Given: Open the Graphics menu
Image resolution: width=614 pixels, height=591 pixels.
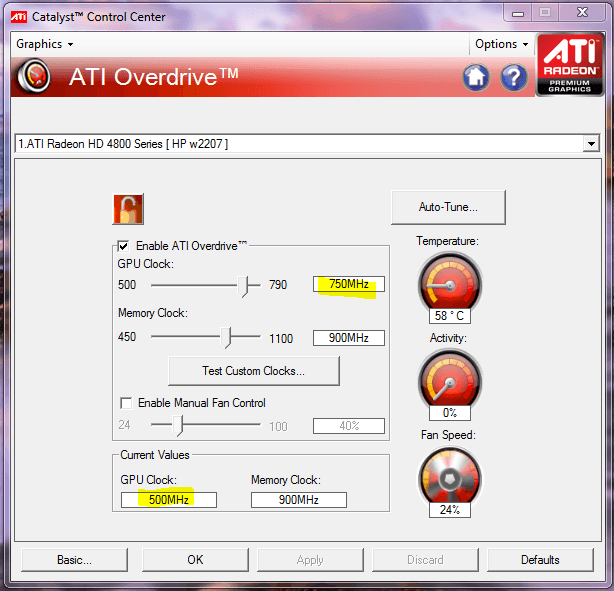Looking at the screenshot, I should [44, 44].
